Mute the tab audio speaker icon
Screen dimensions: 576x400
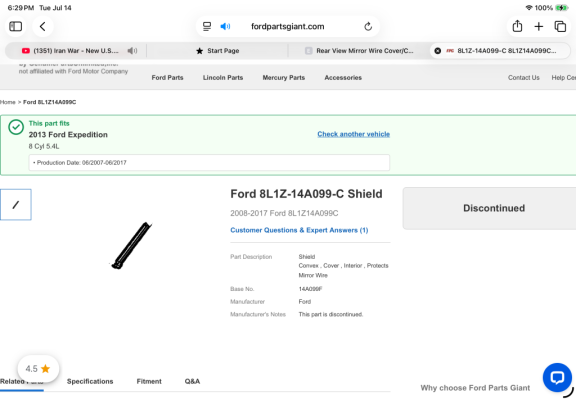(225, 26)
